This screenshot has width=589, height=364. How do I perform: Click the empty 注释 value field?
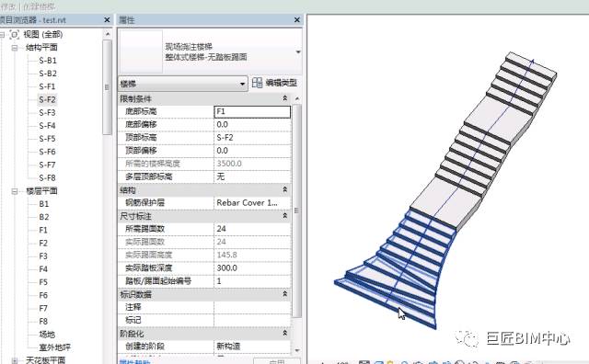pos(252,307)
